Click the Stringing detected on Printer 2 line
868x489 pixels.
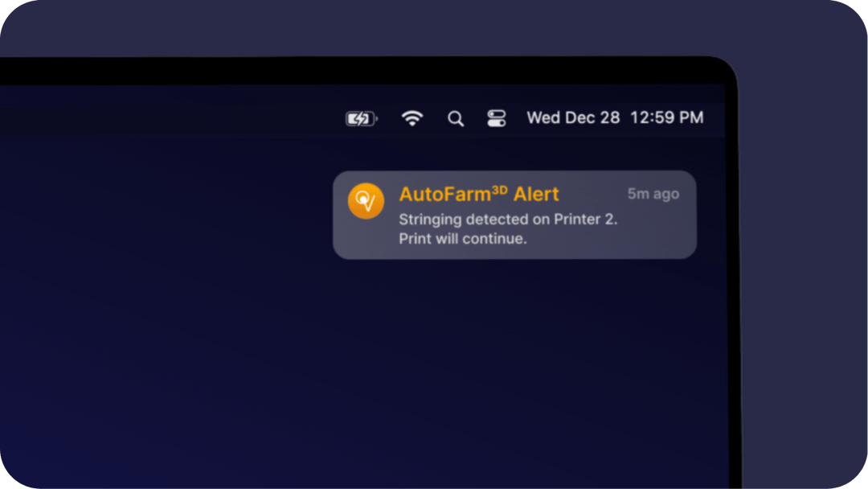[508, 220]
